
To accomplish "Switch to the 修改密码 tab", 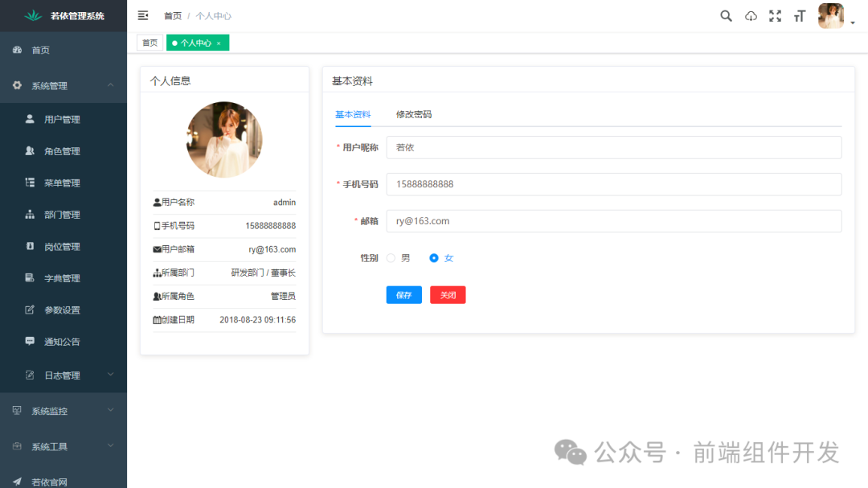I will click(413, 115).
